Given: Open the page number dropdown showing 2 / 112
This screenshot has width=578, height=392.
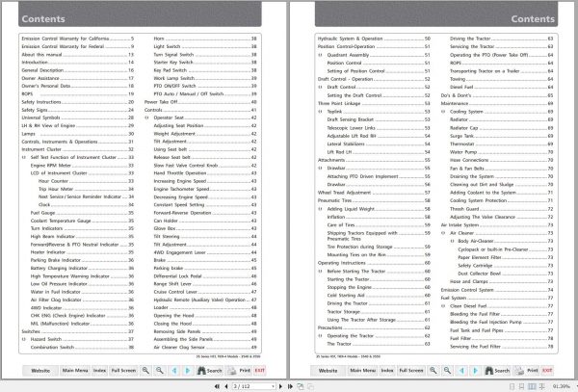Looking at the screenshot, I should (274, 386).
